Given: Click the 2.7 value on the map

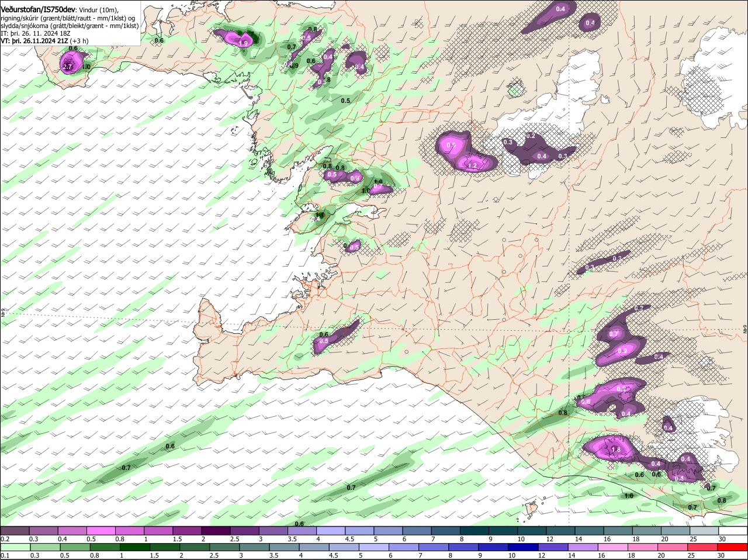Looking at the screenshot, I should click(68, 67).
